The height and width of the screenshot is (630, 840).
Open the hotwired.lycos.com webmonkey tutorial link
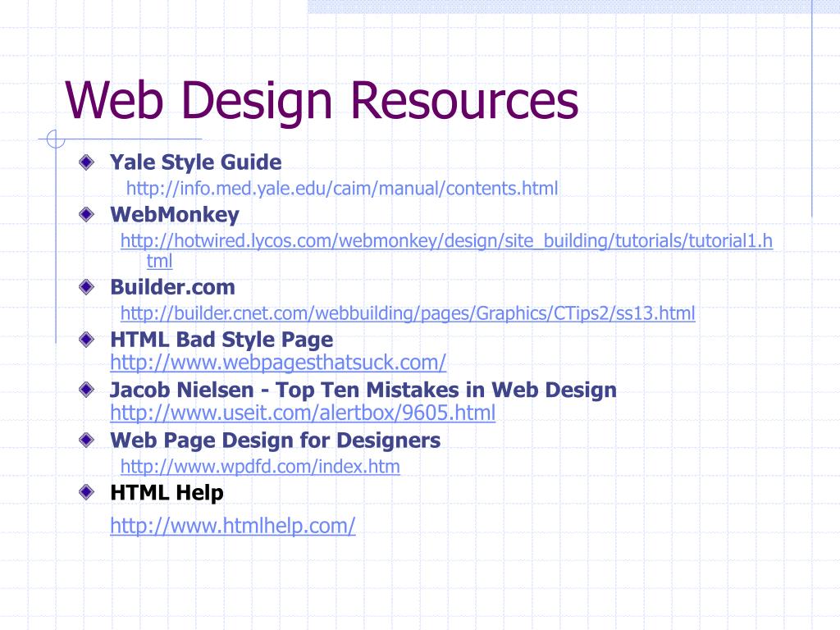coord(446,251)
